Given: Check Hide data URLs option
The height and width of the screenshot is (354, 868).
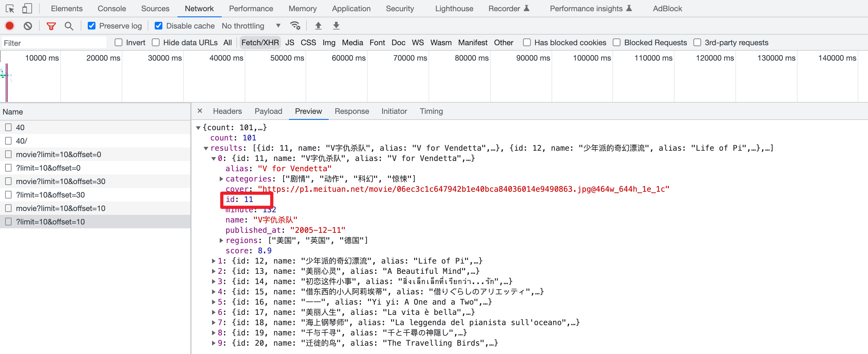Looking at the screenshot, I should click(156, 43).
